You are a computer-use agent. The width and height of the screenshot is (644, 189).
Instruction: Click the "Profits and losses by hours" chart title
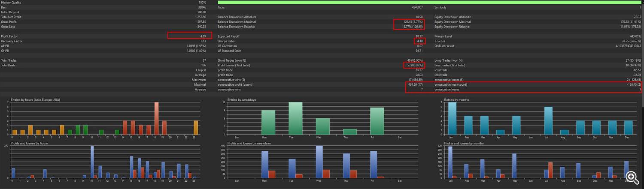coord(29,143)
